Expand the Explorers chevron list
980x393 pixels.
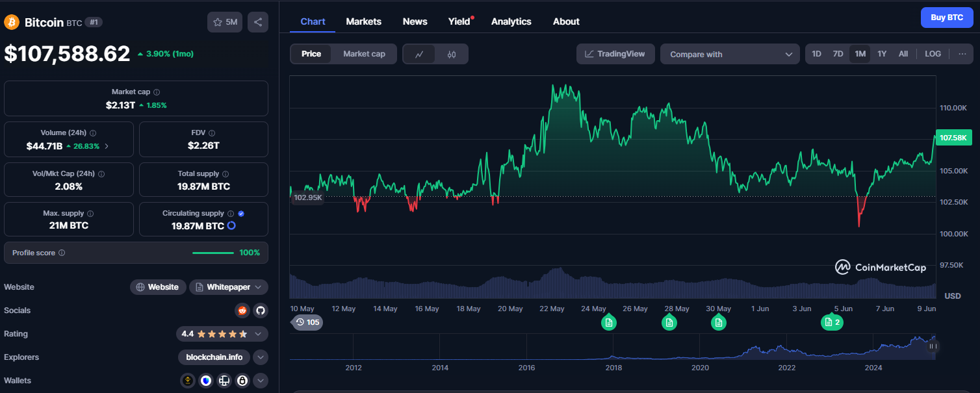click(261, 357)
